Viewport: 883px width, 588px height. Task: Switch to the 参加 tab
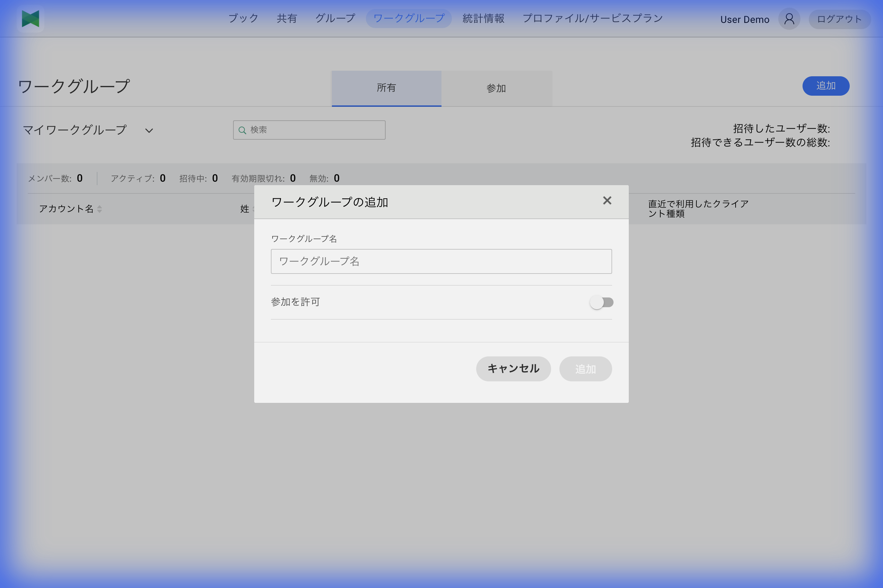(x=496, y=88)
